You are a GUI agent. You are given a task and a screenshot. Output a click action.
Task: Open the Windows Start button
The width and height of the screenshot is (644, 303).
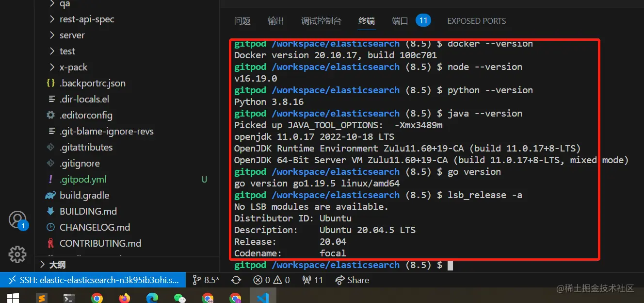(x=13, y=297)
